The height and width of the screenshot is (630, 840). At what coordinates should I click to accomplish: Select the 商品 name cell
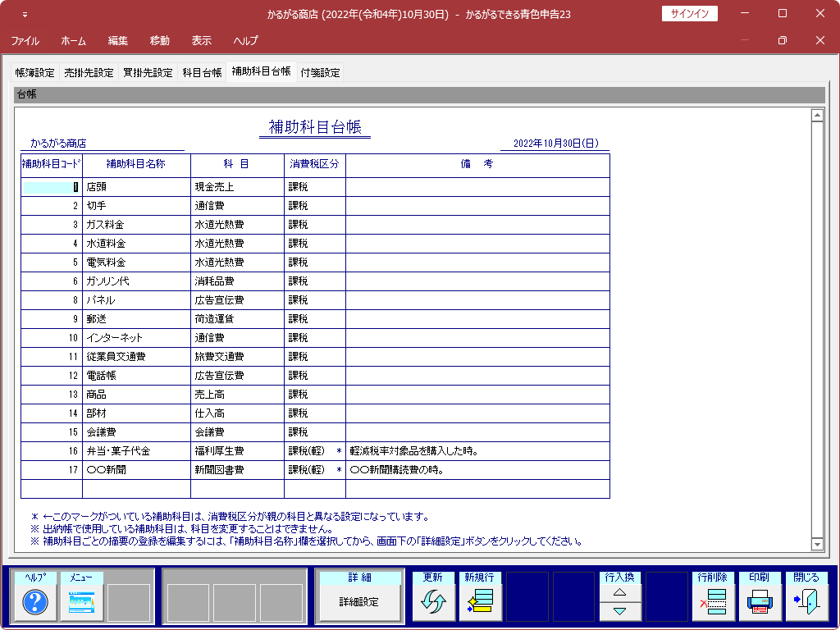137,395
